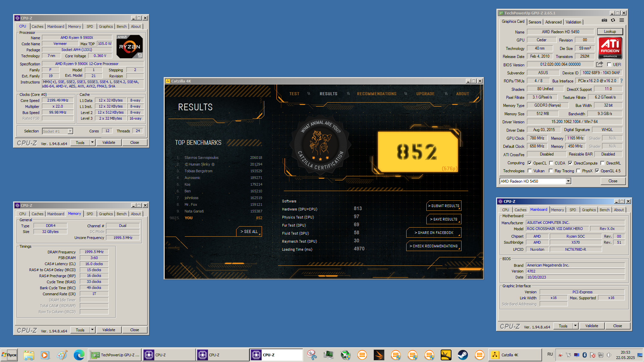Screen dimensions: 644x362
Task: Click Validate in the Memory CPU-Z window
Action: (109, 330)
